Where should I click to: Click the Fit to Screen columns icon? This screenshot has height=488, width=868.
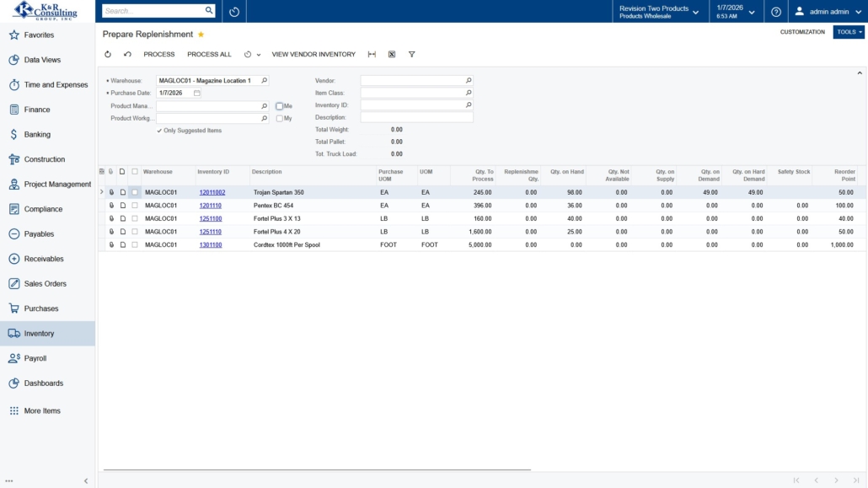pos(372,54)
